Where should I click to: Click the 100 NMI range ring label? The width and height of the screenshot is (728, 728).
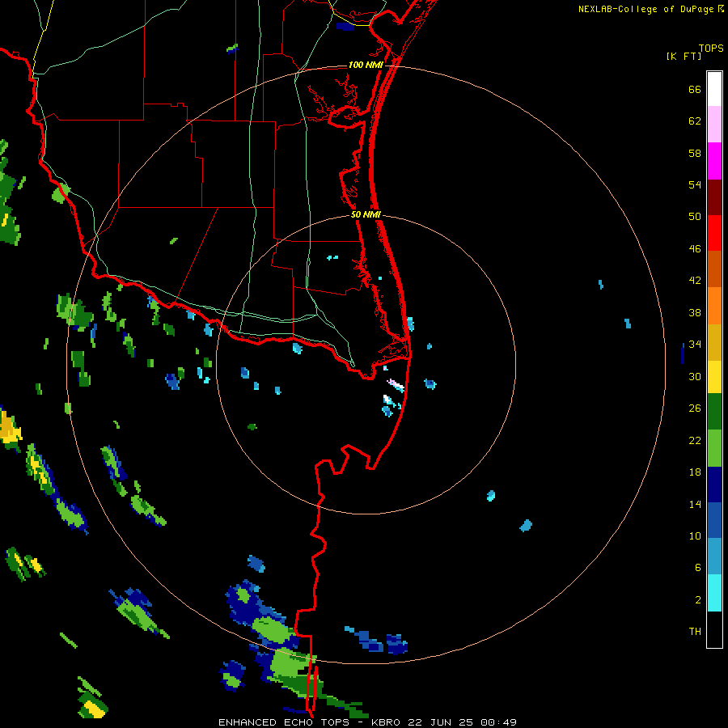click(x=366, y=65)
